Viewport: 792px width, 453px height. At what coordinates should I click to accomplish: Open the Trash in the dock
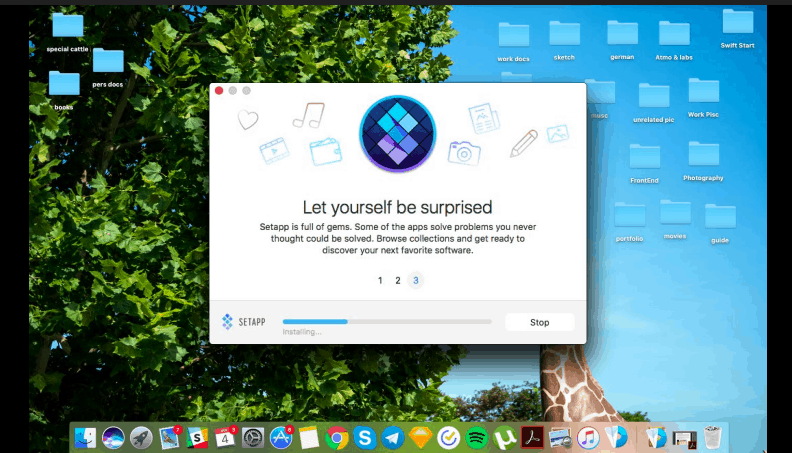[x=712, y=437]
